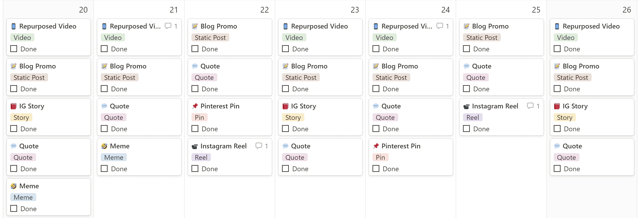Check Done on day 20 Meme card
The height and width of the screenshot is (218, 644).
[x=14, y=208]
